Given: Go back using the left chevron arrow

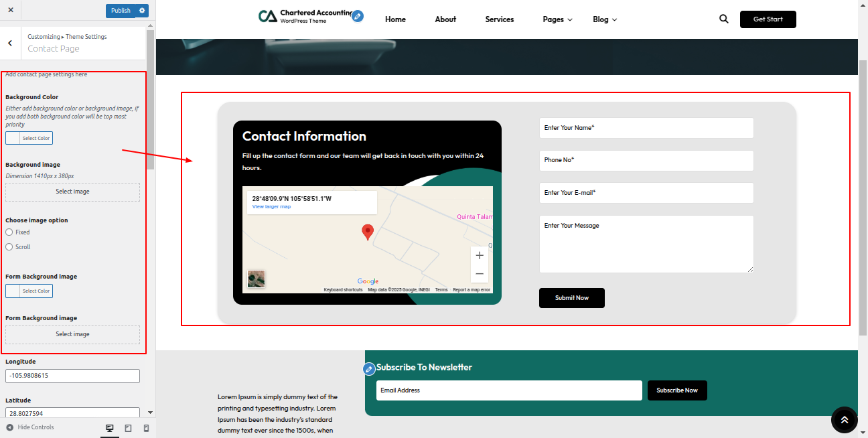Looking at the screenshot, I should (10, 43).
